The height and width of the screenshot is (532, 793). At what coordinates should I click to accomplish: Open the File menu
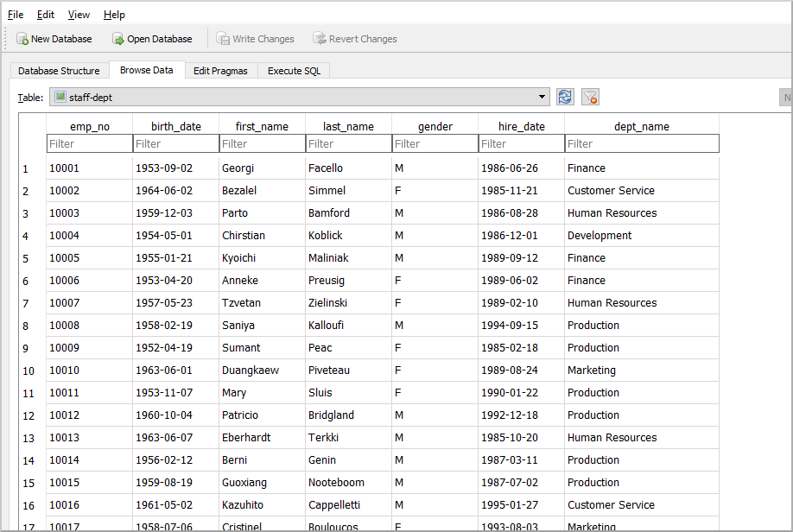click(x=16, y=15)
